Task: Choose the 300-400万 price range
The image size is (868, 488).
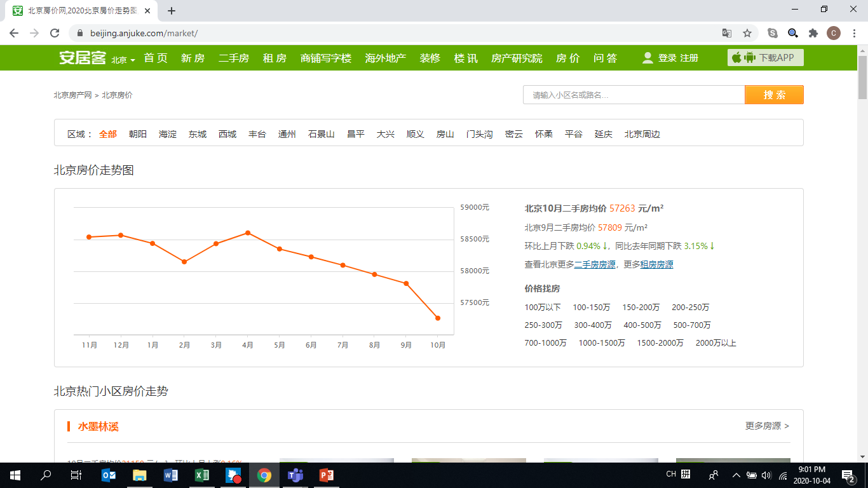Action: [593, 325]
